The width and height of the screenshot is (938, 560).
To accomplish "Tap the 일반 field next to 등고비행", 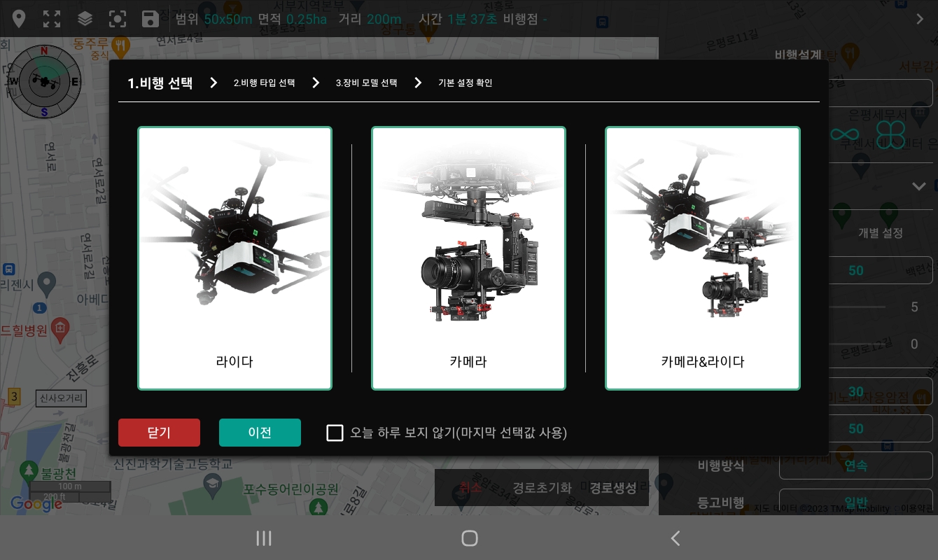I will pyautogui.click(x=855, y=503).
